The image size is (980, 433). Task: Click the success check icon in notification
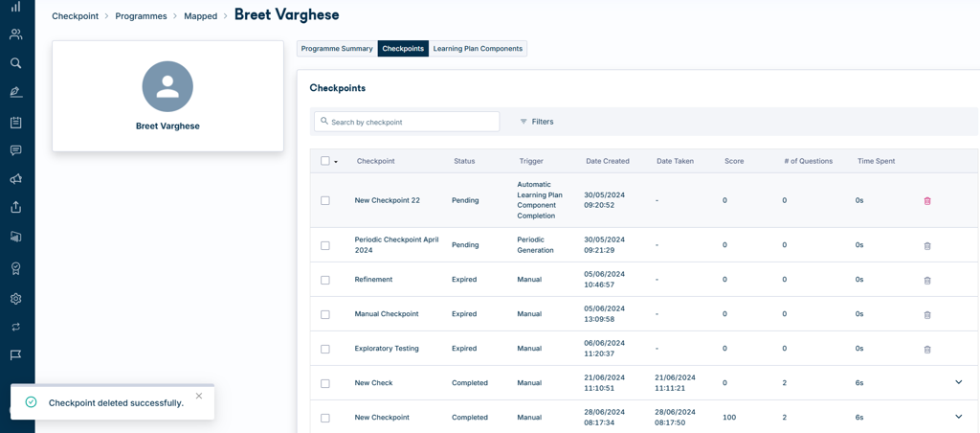31,402
